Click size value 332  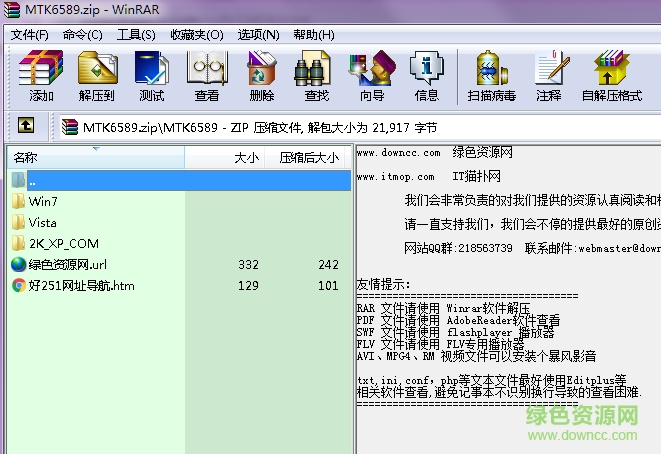pyautogui.click(x=248, y=265)
